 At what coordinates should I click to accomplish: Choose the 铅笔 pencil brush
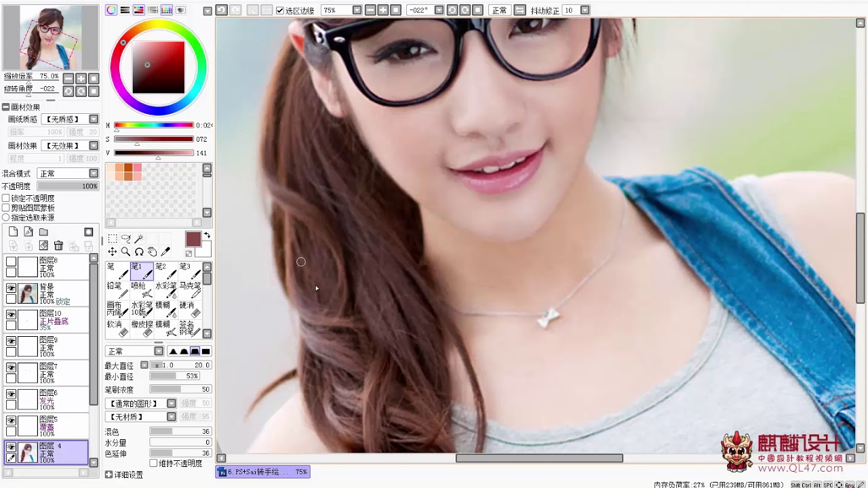pyautogui.click(x=117, y=290)
